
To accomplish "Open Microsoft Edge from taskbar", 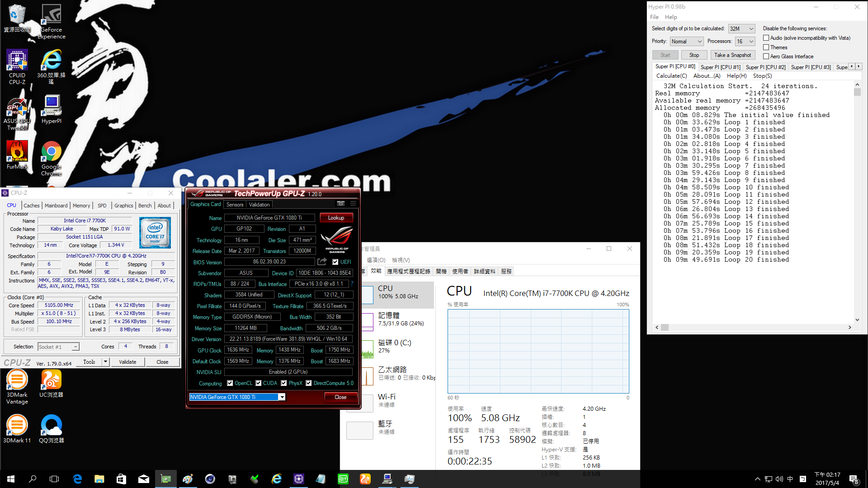I will click(77, 479).
